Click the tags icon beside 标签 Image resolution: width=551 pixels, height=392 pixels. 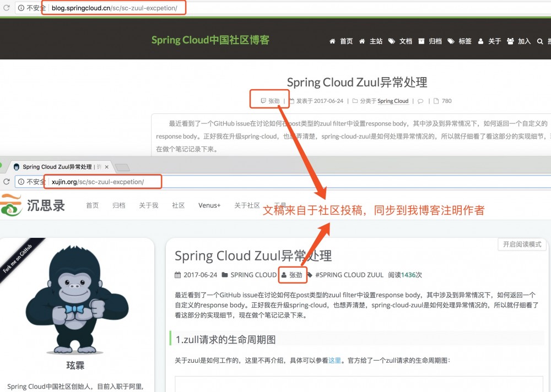pos(451,41)
